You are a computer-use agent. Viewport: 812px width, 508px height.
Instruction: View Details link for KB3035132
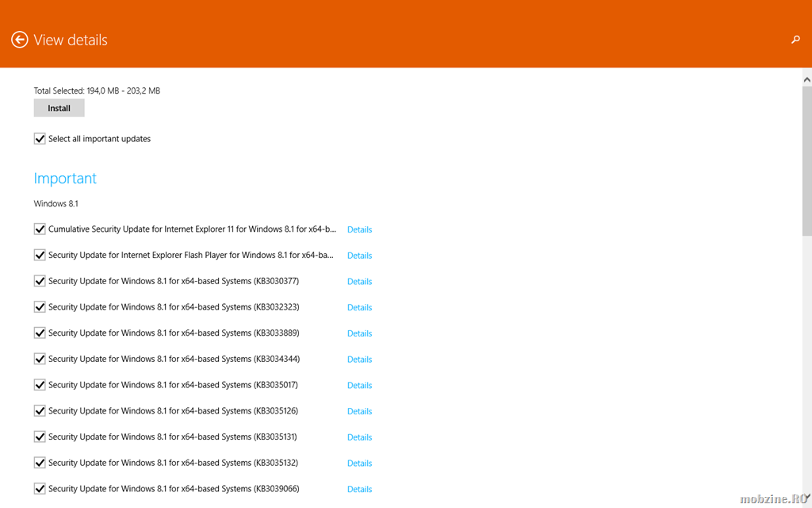point(359,463)
